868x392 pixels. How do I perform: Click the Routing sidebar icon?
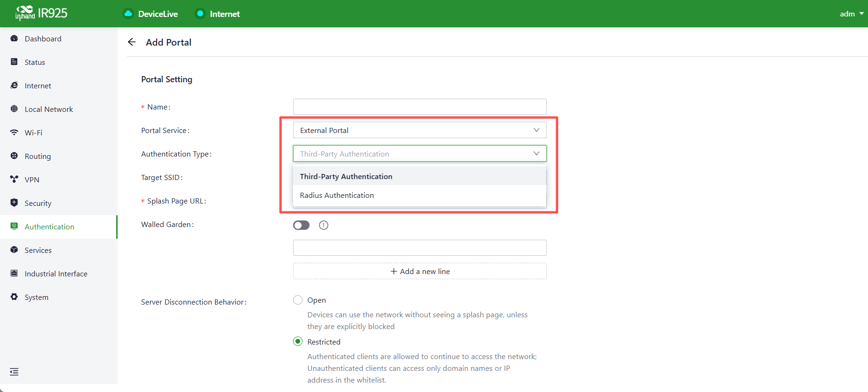pyautogui.click(x=14, y=156)
